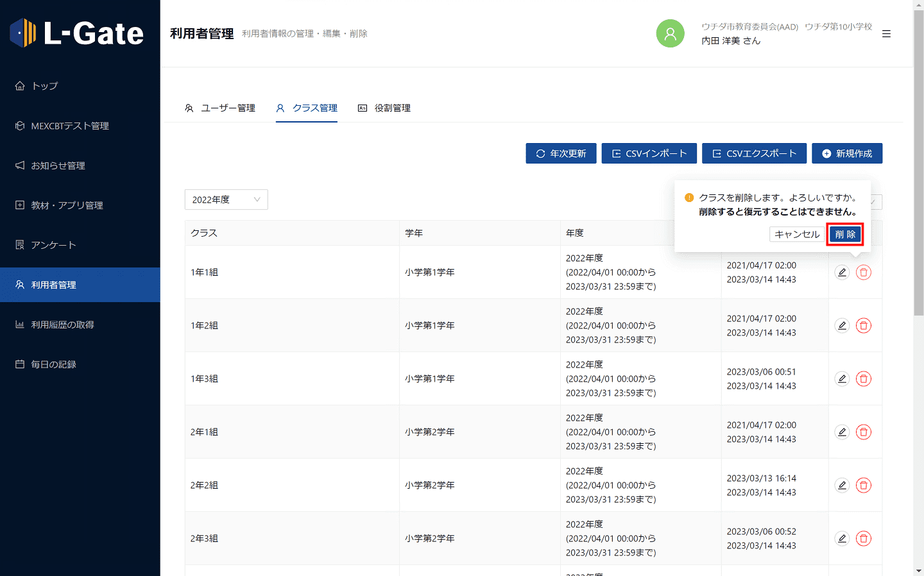The width and height of the screenshot is (924, 576).
Task: Select the 1年1組 class name cell
Action: point(292,272)
